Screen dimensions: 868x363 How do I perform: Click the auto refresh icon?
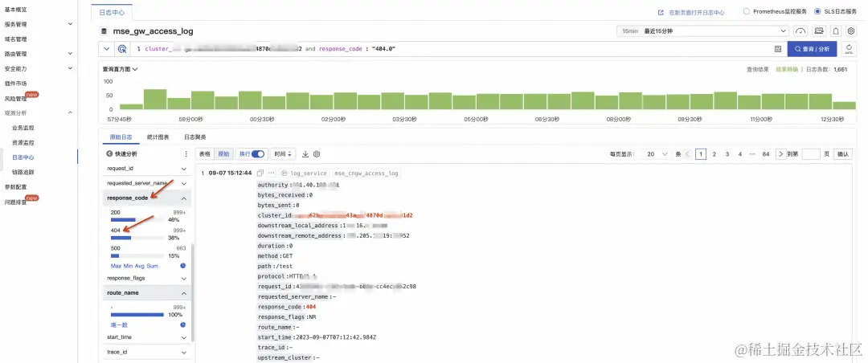pyautogui.click(x=849, y=49)
